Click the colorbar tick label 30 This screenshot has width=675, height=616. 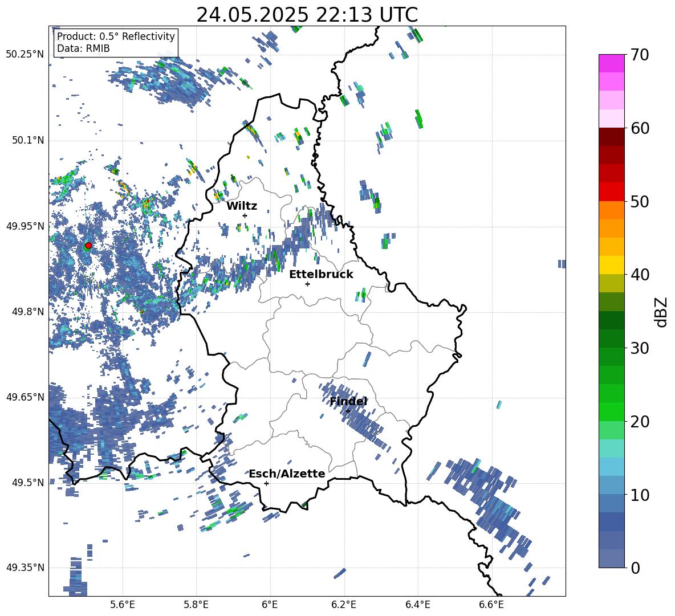tap(639, 348)
